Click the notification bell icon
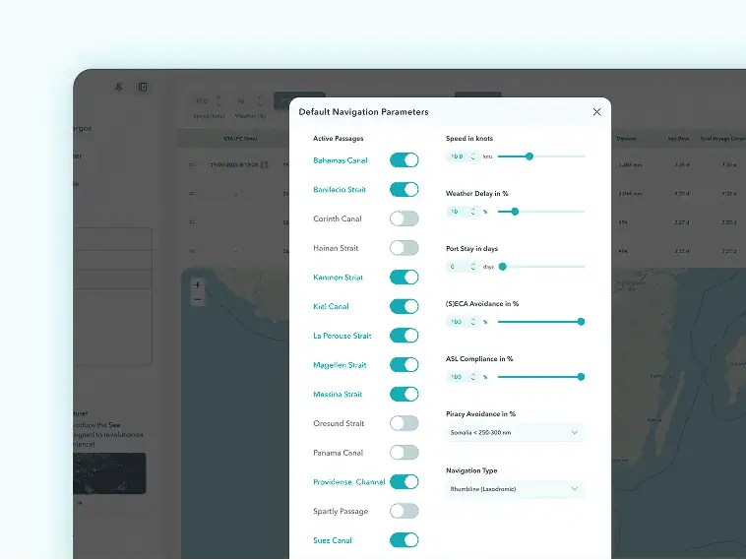This screenshot has width=746, height=560. 119,87
